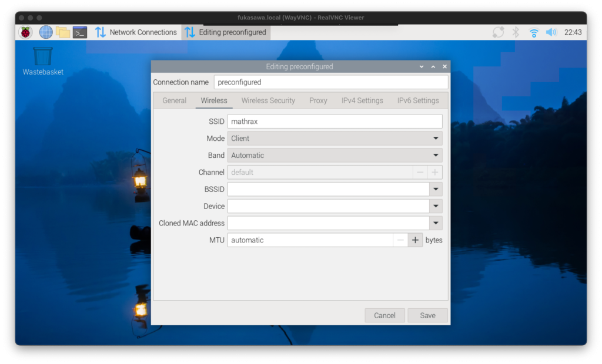Expand the BSSID dropdown arrow
Screen dimensions: 602x364
pyautogui.click(x=436, y=190)
